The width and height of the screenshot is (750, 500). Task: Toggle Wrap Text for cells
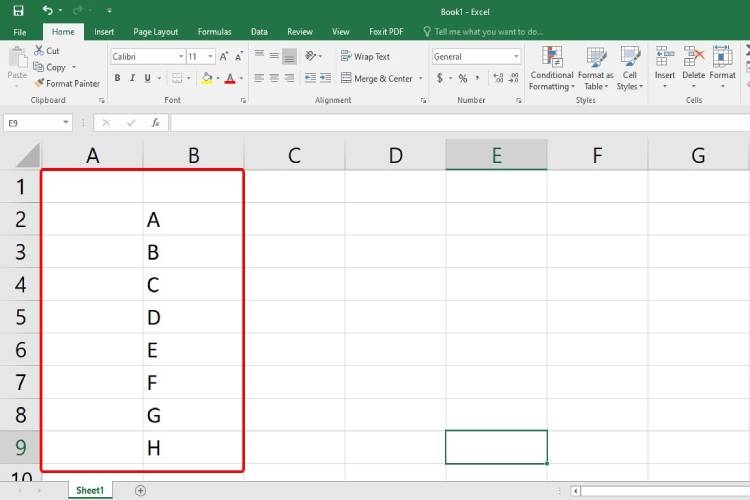pyautogui.click(x=365, y=56)
